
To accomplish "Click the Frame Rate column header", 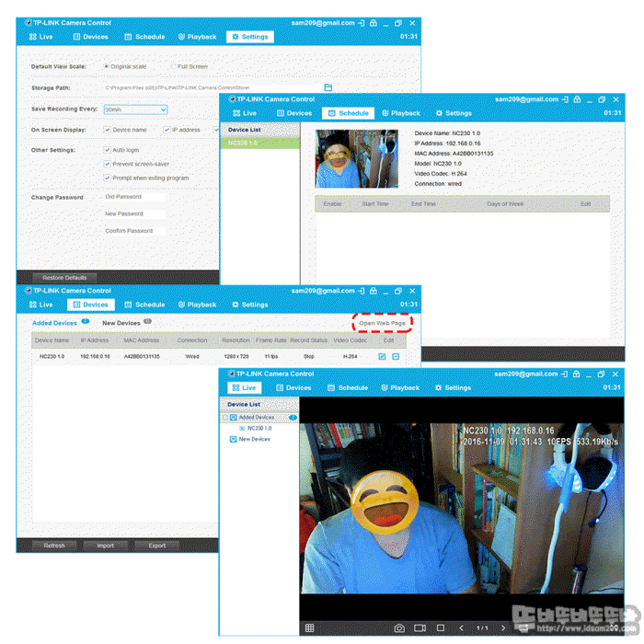I will [271, 340].
